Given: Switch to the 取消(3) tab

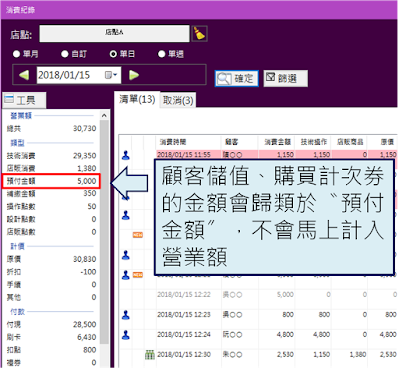Looking at the screenshot, I should coord(178,100).
